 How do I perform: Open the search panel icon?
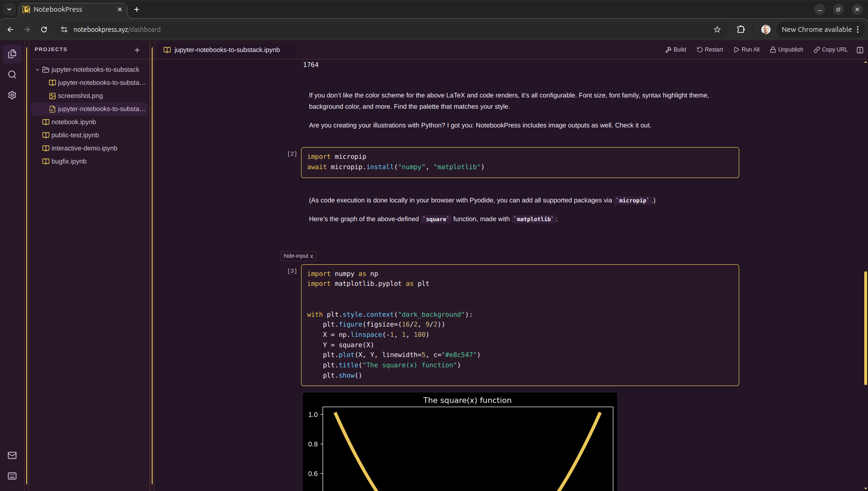coord(12,74)
